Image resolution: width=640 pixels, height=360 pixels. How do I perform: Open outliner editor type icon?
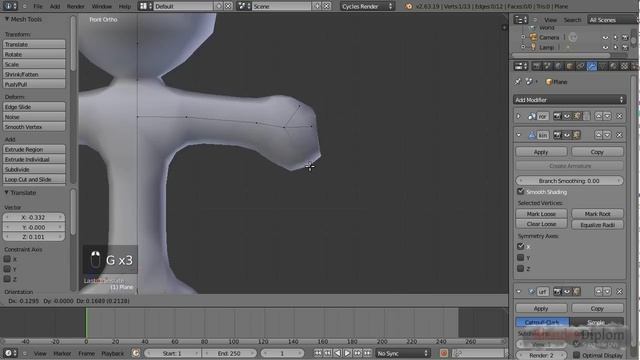tap(520, 20)
